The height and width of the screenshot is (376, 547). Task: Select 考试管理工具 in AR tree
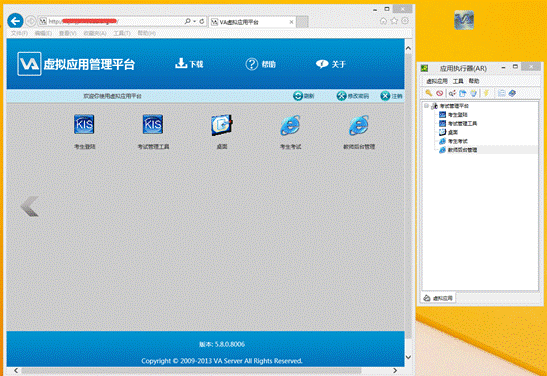[462, 123]
